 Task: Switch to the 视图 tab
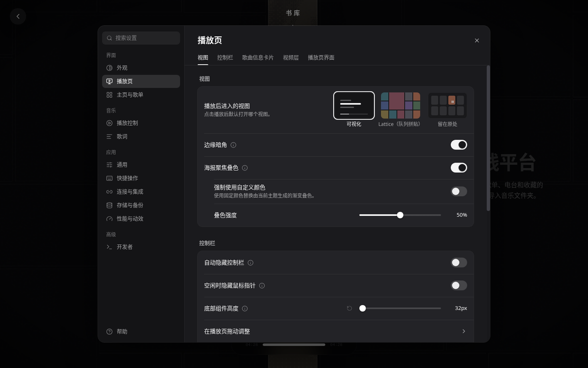tap(203, 57)
